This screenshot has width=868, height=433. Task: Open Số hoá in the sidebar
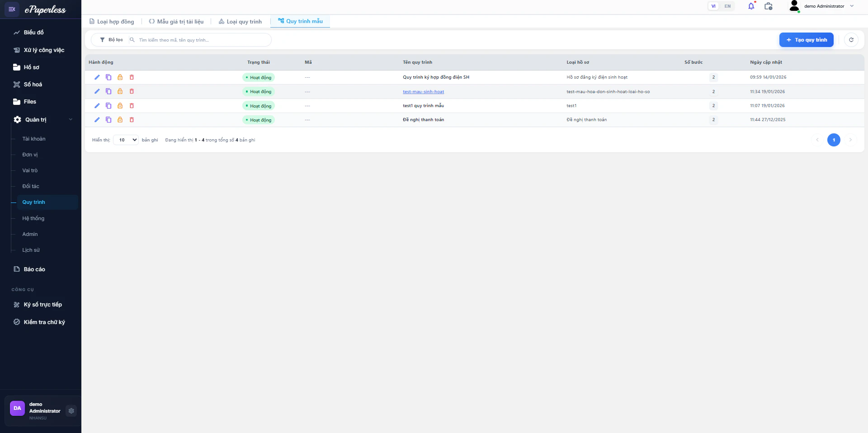(x=33, y=85)
